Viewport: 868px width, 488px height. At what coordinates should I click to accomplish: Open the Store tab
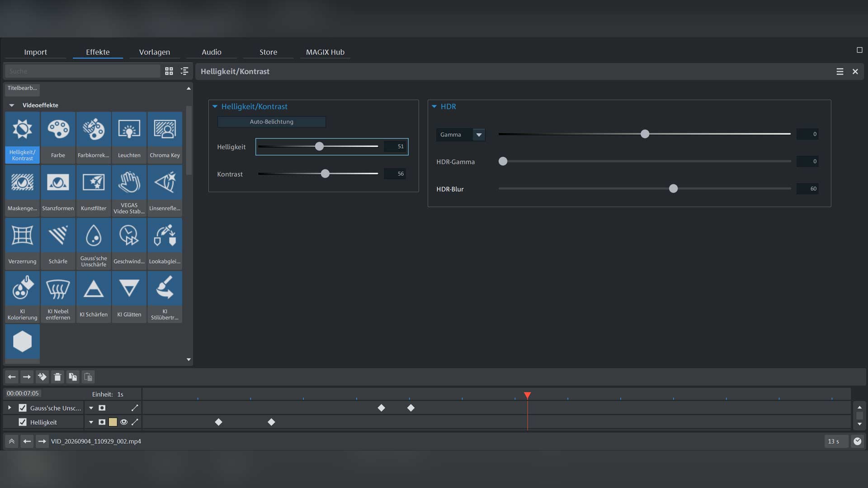point(268,52)
